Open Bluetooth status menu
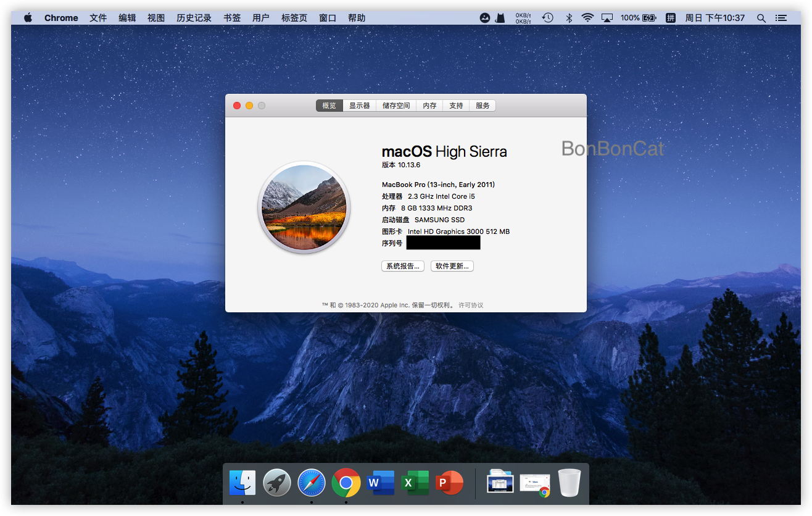 pyautogui.click(x=569, y=18)
